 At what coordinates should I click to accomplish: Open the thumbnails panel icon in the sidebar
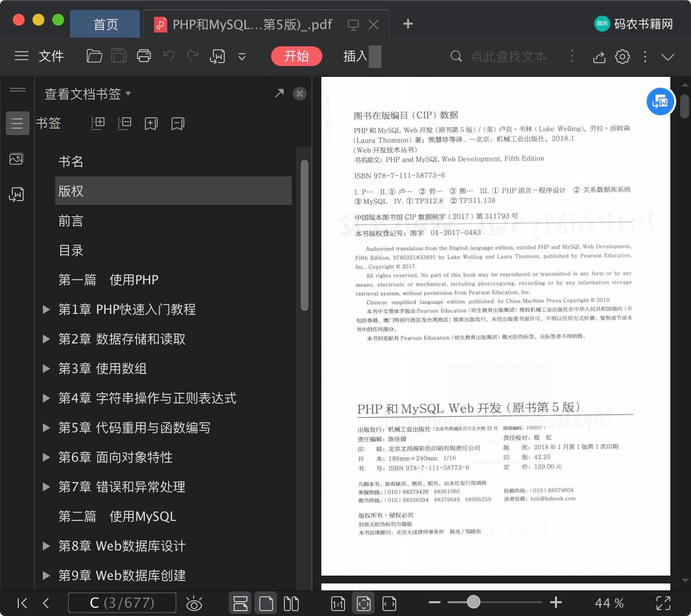click(16, 159)
